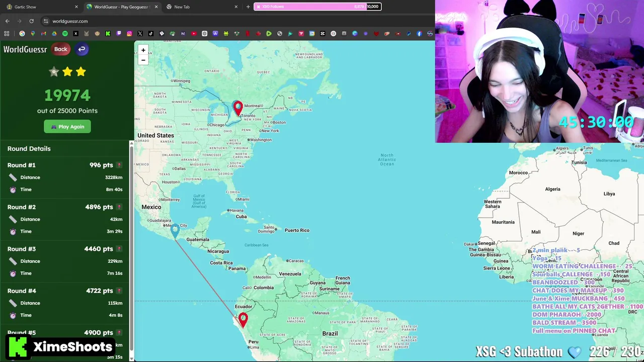Close the WorldGuessr tab
The height and width of the screenshot is (362, 644).
tap(156, 7)
